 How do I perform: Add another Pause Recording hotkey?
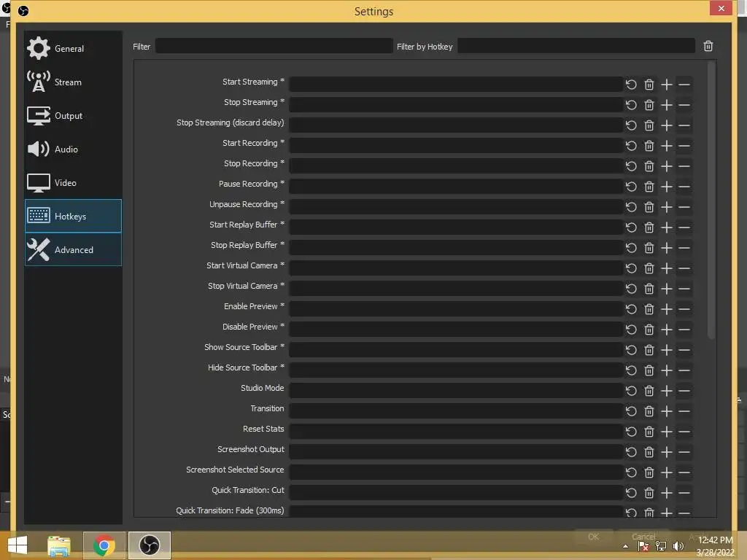667,187
